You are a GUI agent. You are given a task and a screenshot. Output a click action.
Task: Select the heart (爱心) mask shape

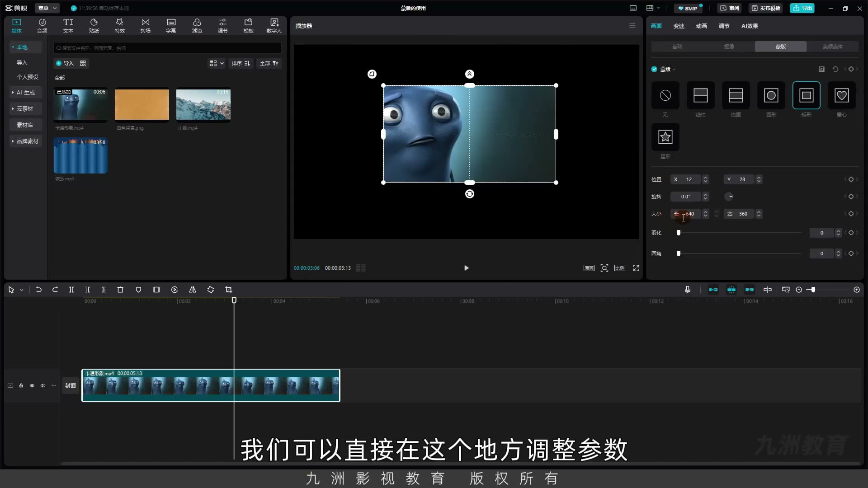(841, 95)
